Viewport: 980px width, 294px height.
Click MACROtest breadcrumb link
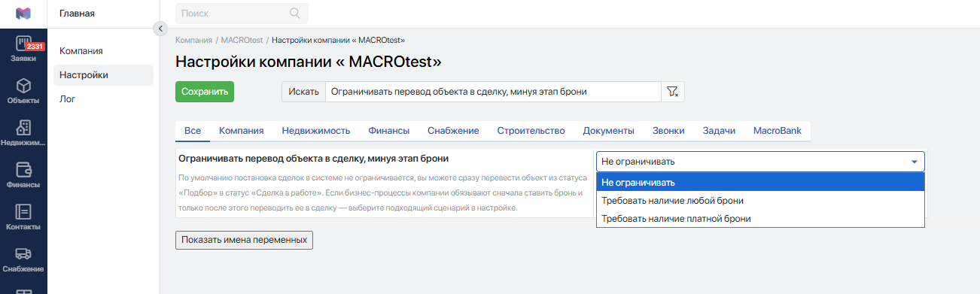click(x=242, y=40)
